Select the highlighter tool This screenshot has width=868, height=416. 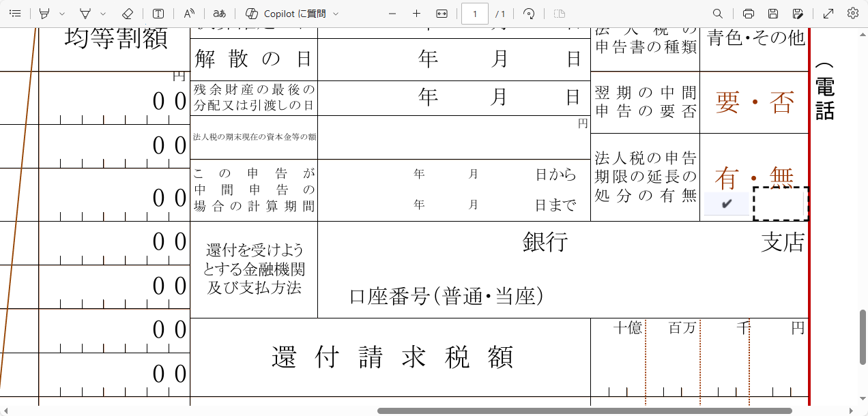point(44,14)
